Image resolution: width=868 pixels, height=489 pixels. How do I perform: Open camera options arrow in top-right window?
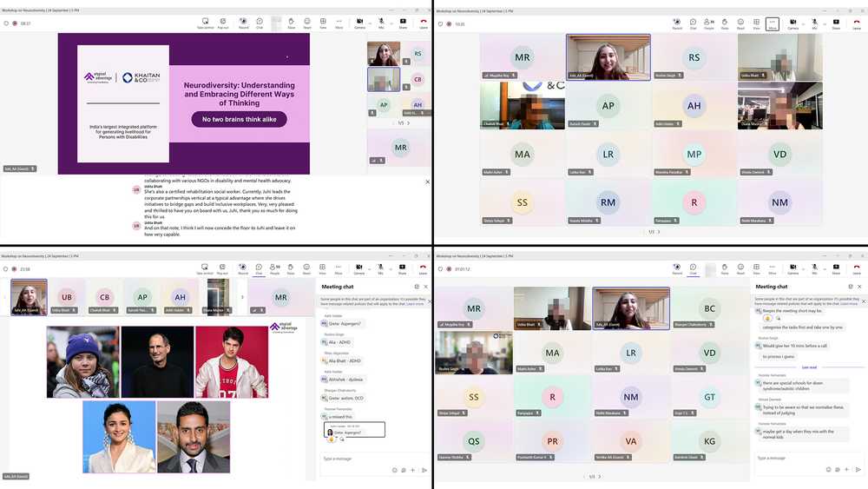[x=803, y=23]
